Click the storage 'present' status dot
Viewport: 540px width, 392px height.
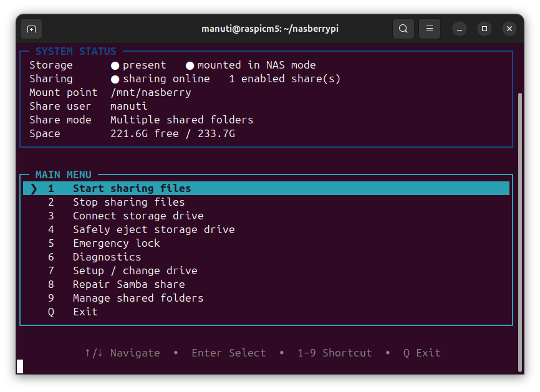(x=115, y=65)
